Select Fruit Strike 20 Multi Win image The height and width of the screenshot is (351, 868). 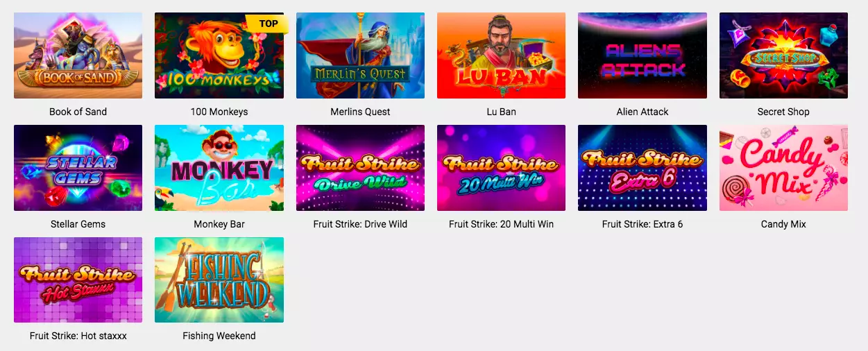click(501, 168)
